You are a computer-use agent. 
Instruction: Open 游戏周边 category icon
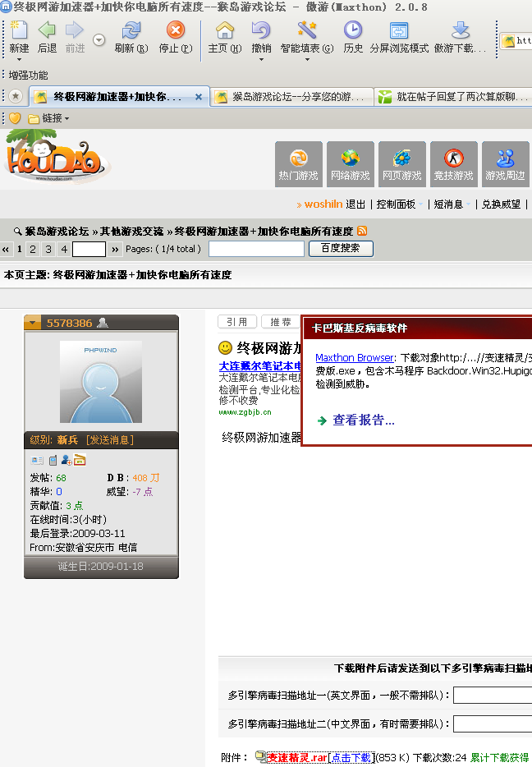coord(505,164)
